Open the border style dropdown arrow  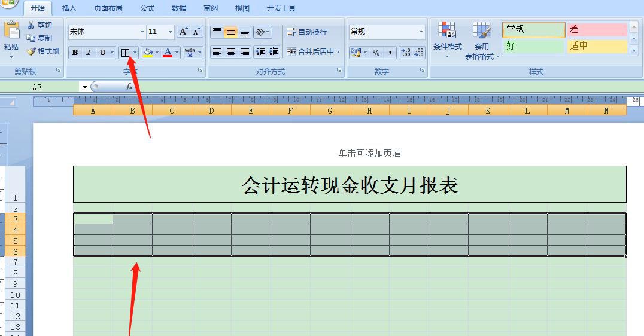point(135,53)
